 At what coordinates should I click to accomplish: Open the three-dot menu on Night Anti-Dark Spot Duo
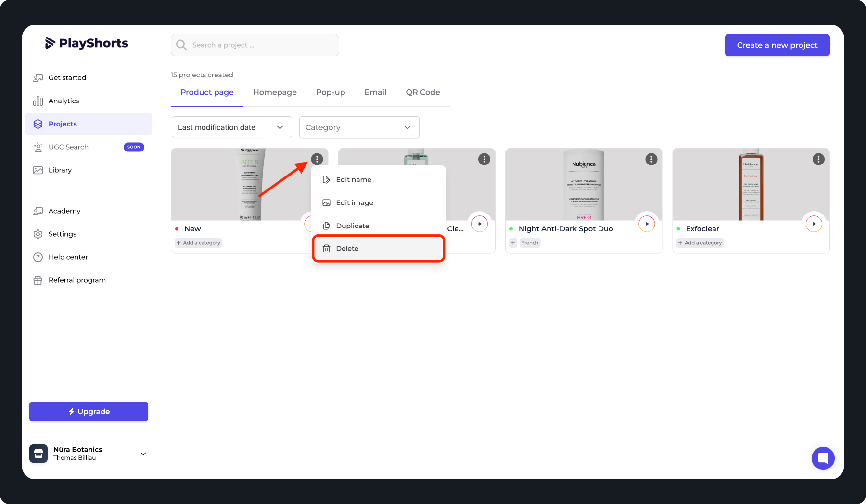(651, 159)
